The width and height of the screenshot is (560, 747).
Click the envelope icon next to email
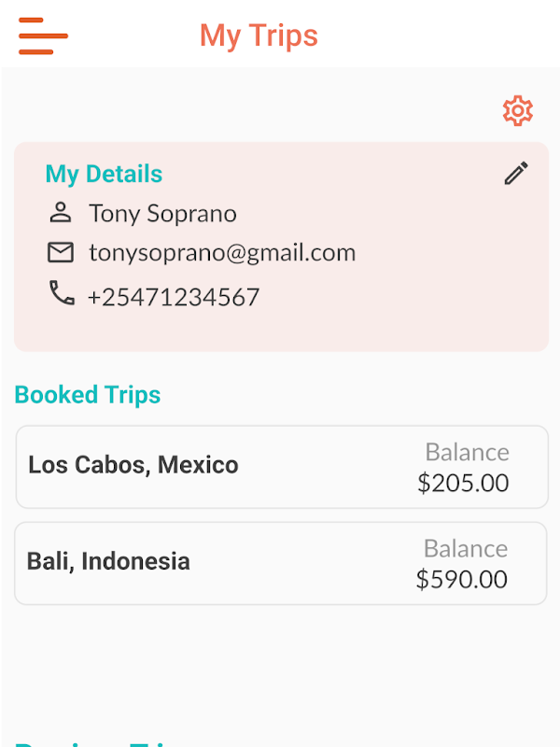pyautogui.click(x=61, y=252)
